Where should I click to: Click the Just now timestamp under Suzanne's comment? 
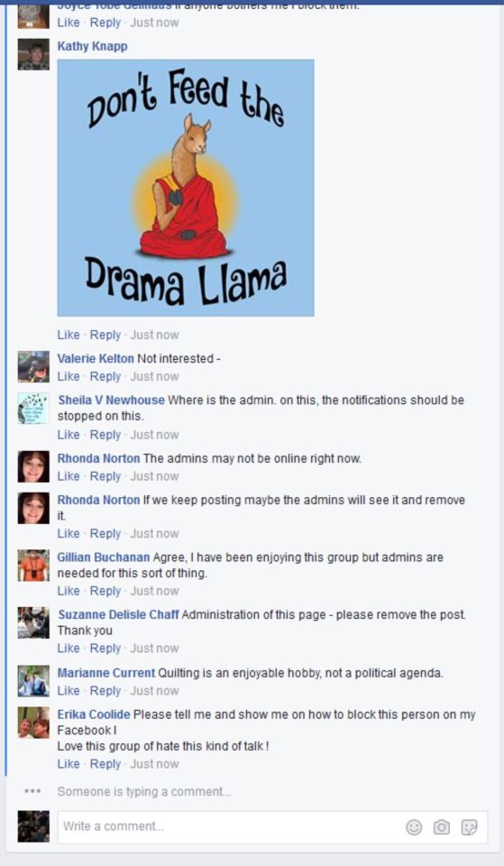154,649
